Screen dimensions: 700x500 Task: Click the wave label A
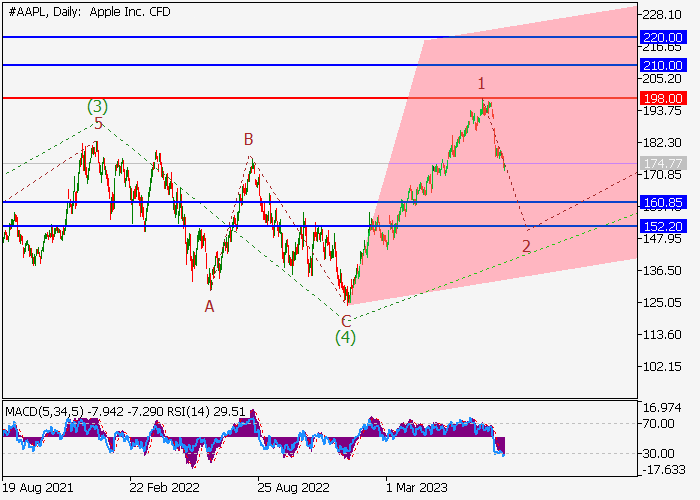pos(209,306)
